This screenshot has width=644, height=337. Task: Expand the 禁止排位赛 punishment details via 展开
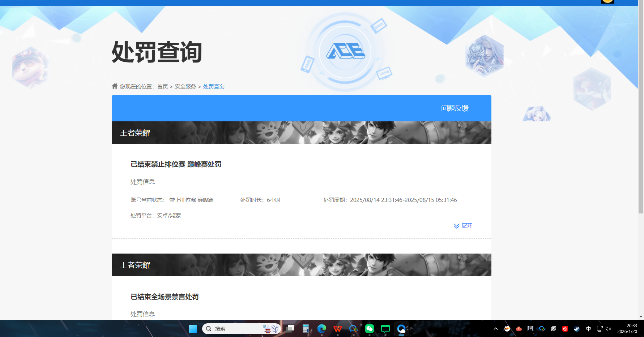point(467,226)
